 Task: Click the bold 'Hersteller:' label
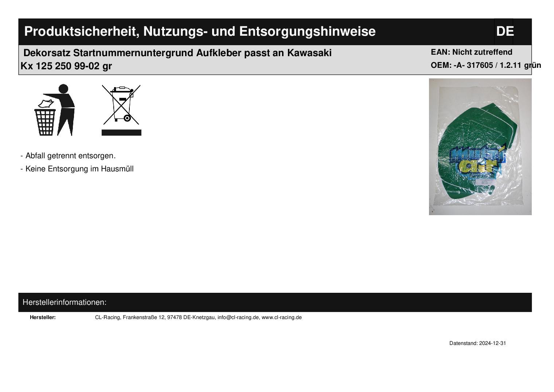click(43, 317)
